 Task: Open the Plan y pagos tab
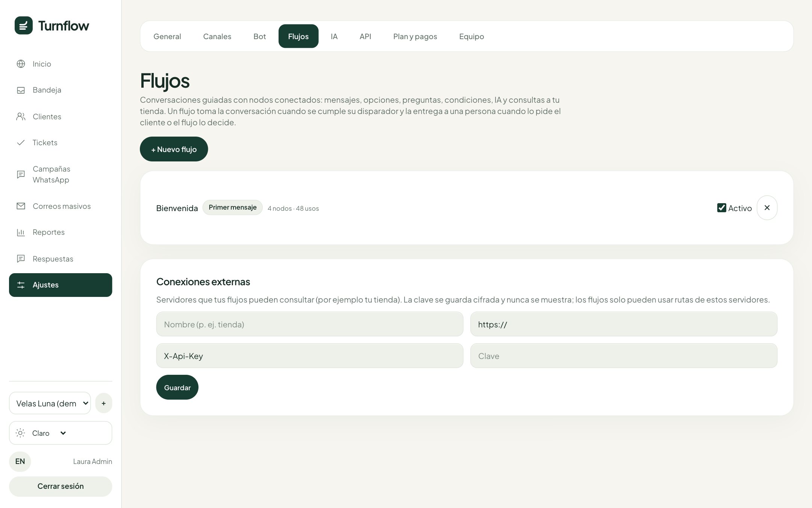[415, 37]
